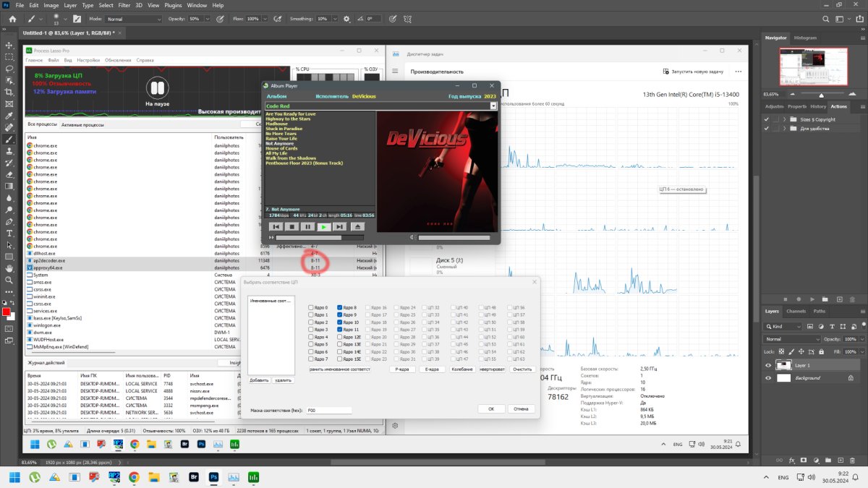
Task: Select the Crop tool
Action: pos(9,93)
